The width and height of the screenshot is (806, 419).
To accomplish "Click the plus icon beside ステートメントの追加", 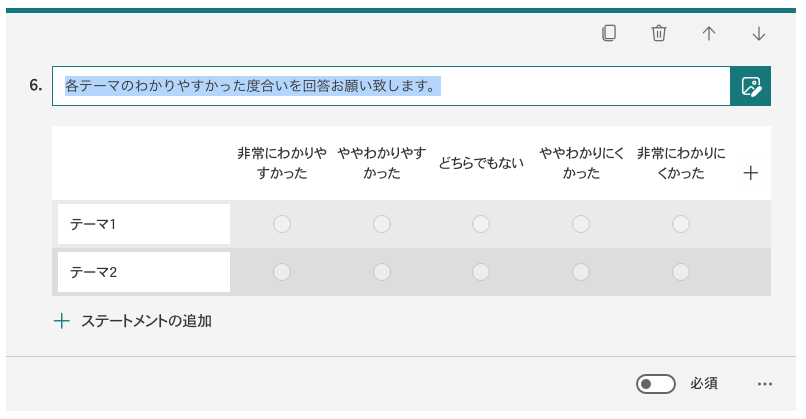I will (x=62, y=321).
